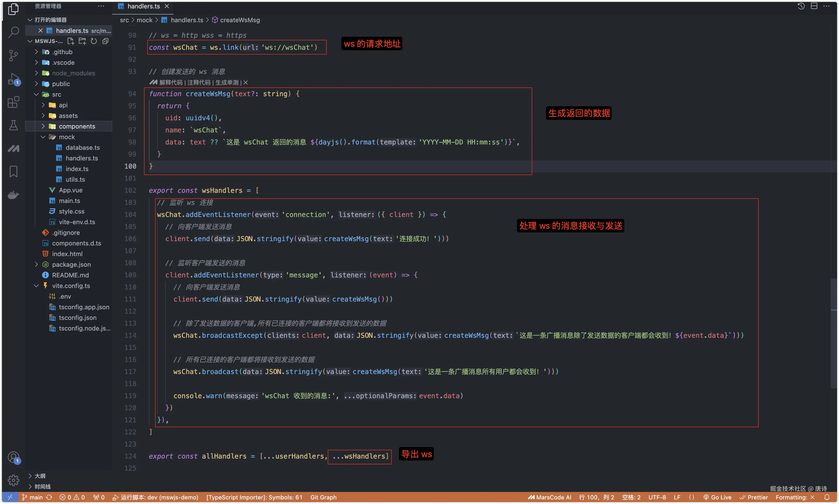Open the Testing flask view
This screenshot has height=504, width=839.
13,125
